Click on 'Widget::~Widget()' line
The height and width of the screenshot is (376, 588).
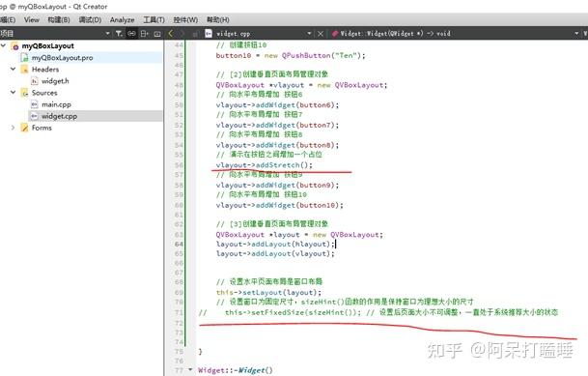236,370
